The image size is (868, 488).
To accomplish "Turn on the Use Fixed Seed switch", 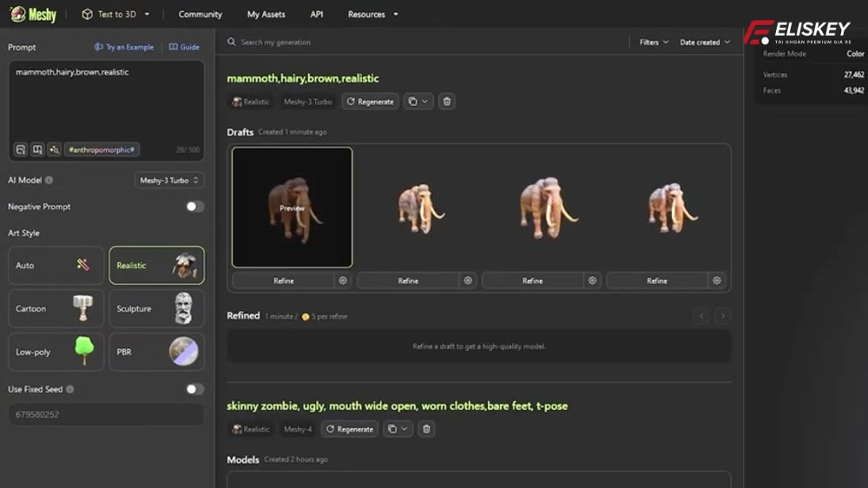I will click(x=194, y=389).
